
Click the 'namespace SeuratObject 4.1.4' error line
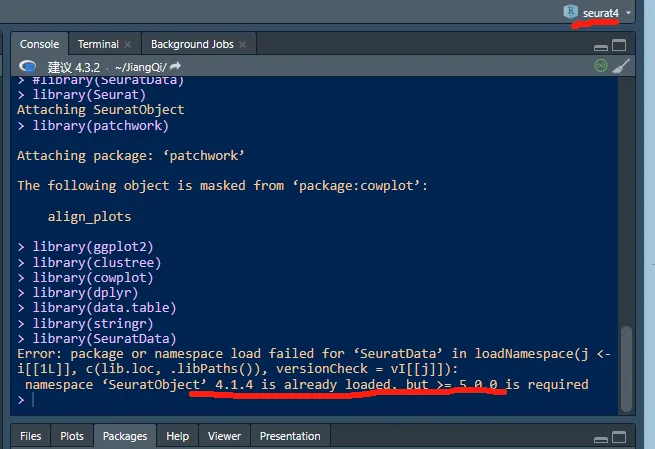pyautogui.click(x=307, y=385)
